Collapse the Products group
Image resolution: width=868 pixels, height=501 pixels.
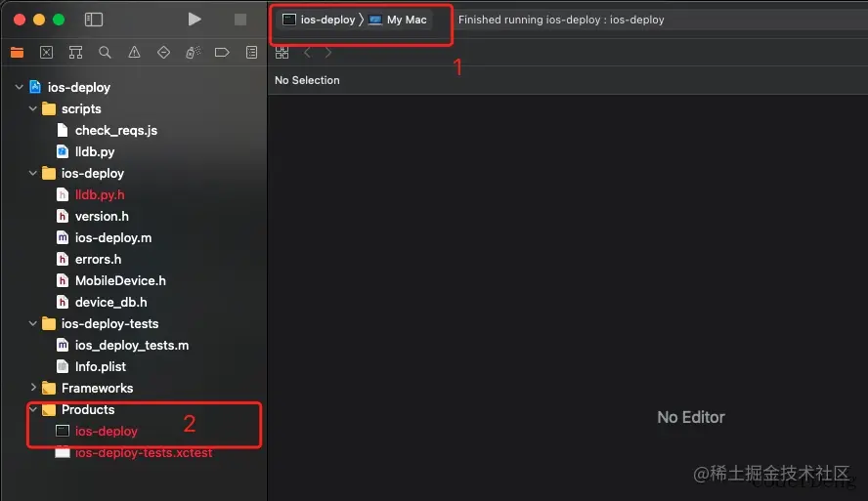click(33, 409)
